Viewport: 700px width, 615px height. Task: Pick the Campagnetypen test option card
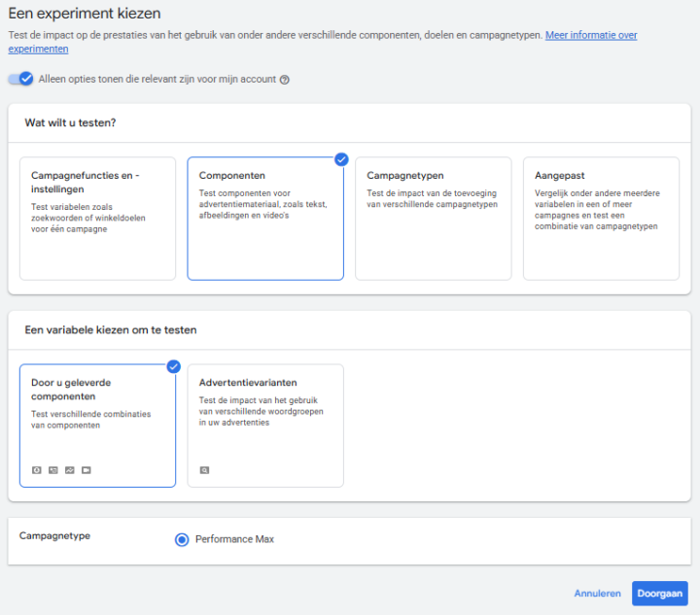pos(434,219)
